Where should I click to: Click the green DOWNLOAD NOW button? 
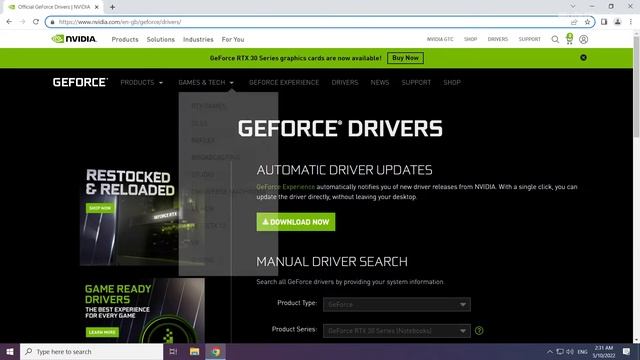pos(296,222)
